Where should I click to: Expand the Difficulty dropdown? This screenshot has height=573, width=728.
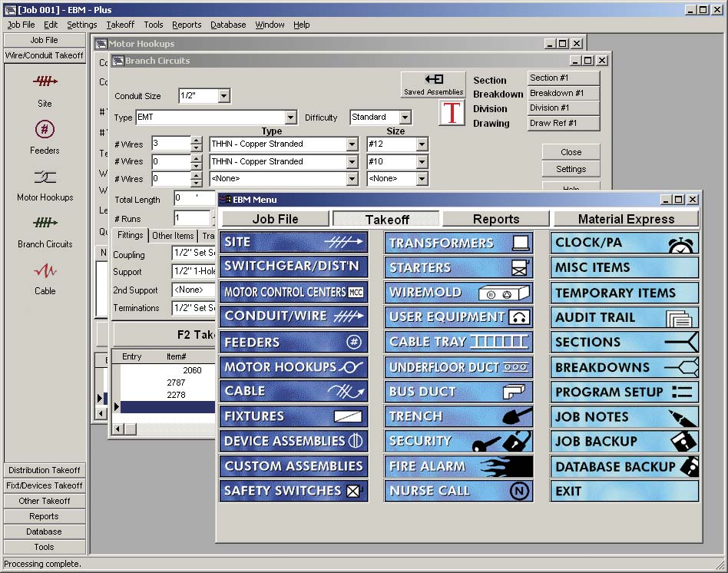405,118
